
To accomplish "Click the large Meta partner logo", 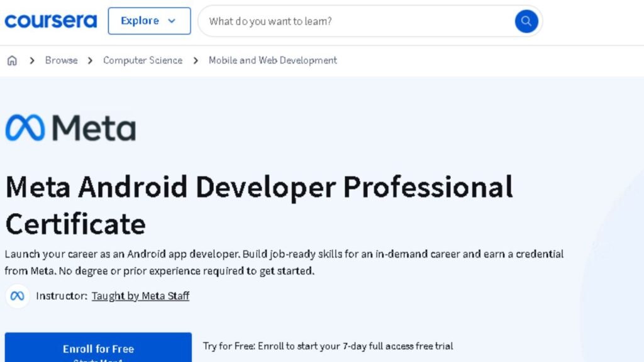I will coord(70,128).
